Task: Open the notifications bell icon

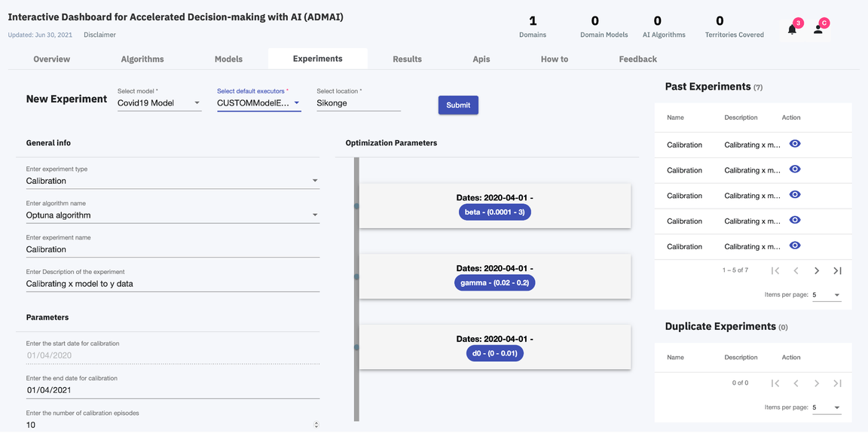Action: 792,30
